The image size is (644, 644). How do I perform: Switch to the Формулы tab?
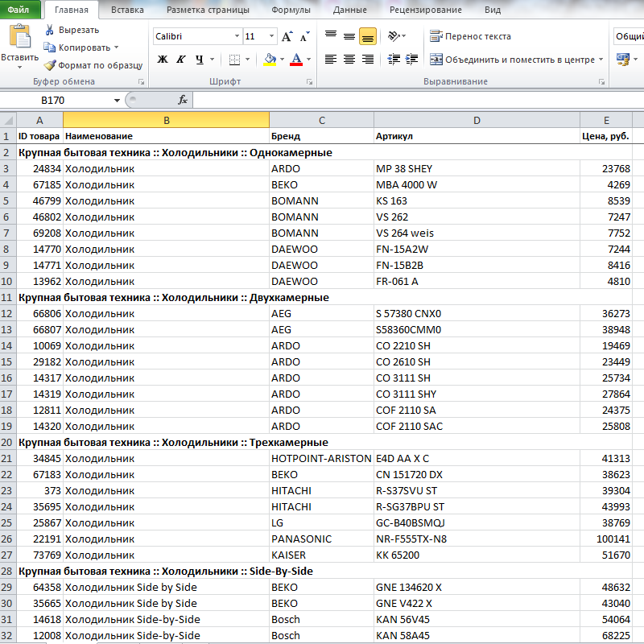pos(291,10)
